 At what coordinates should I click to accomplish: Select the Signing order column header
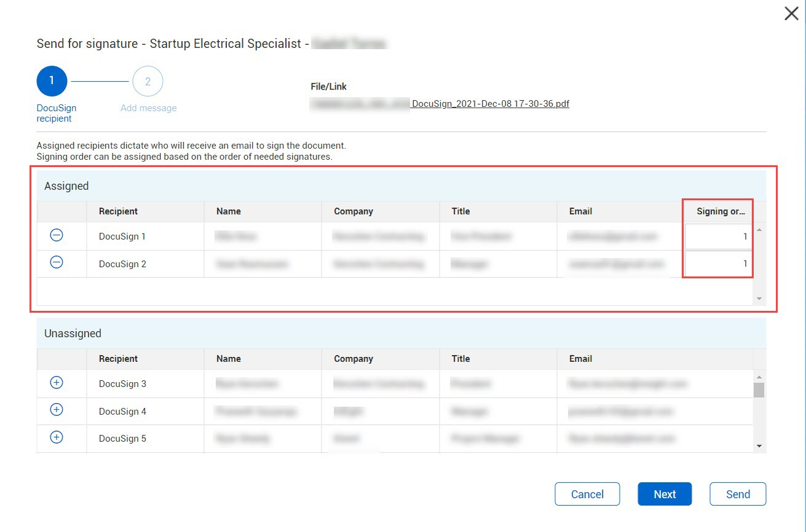[720, 211]
